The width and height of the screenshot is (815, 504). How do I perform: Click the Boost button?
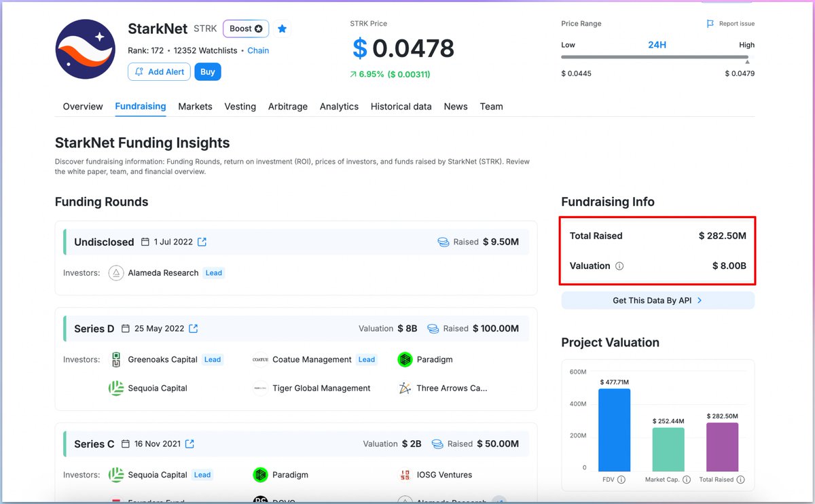[246, 29]
